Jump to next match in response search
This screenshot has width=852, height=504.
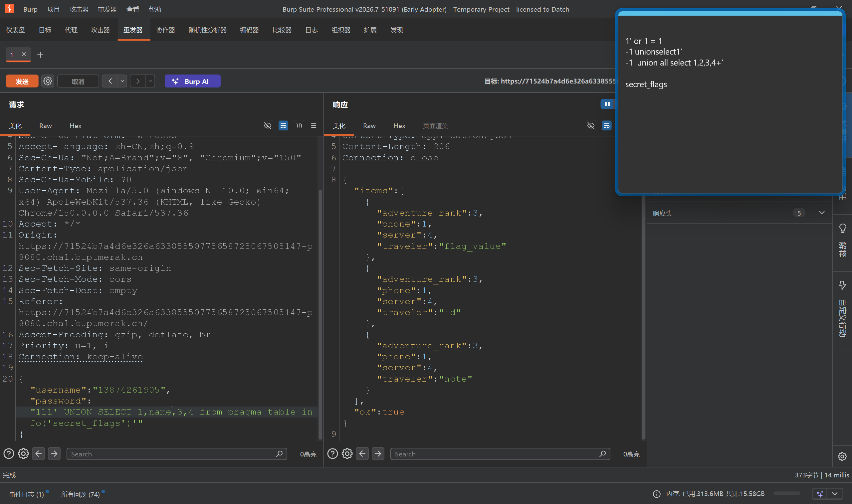coord(378,454)
